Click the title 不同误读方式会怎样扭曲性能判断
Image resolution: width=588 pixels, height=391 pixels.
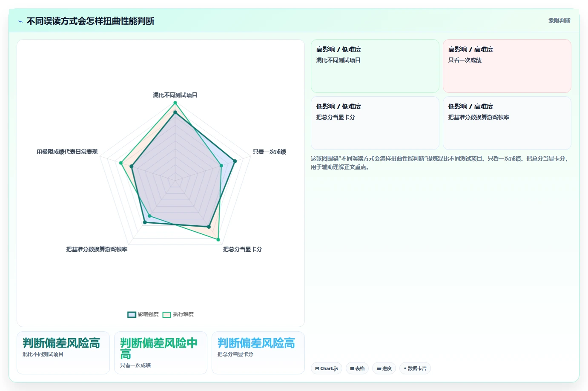(90, 21)
